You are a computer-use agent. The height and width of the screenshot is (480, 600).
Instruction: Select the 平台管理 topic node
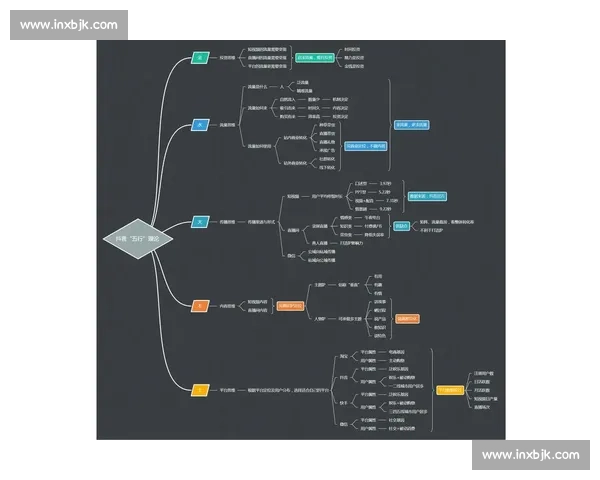pyautogui.click(x=227, y=389)
